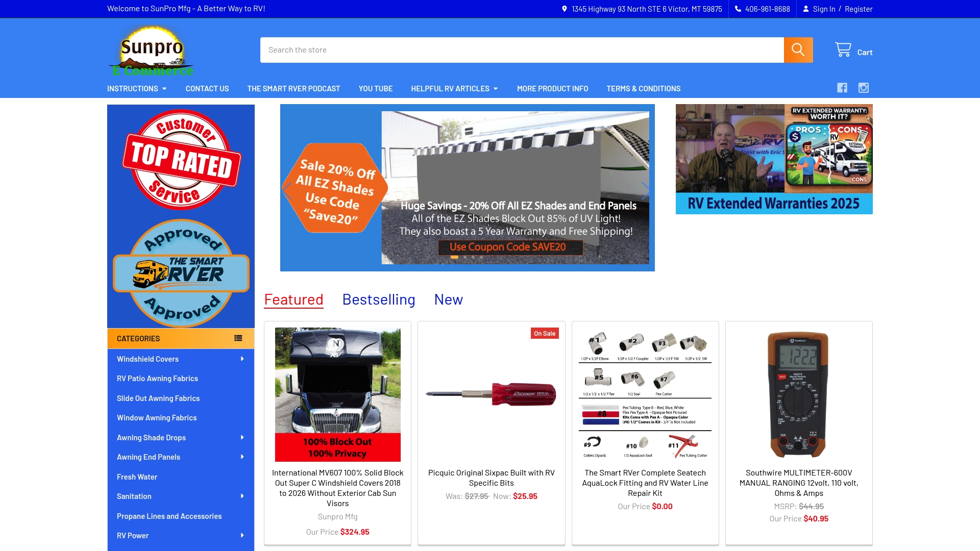Open You Tube menu link
The height and width of the screenshot is (551, 980).
[x=376, y=89]
